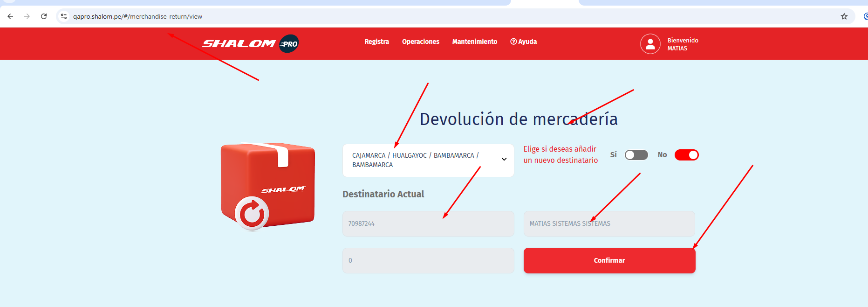Open the user profile avatar icon
Viewport: 868px width, 307px height.
[x=650, y=44]
